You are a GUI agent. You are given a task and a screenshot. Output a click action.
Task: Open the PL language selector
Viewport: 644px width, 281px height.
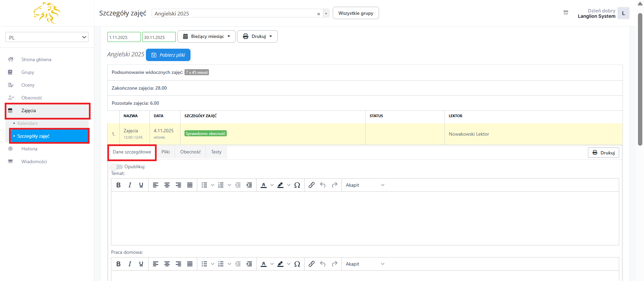tap(47, 37)
